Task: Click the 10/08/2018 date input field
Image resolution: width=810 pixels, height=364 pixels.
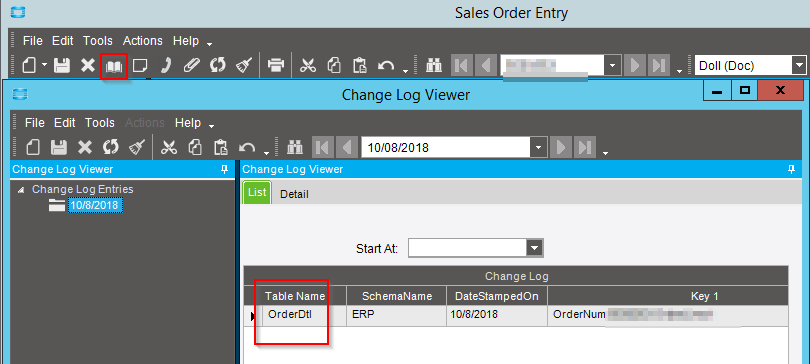Action: click(447, 148)
